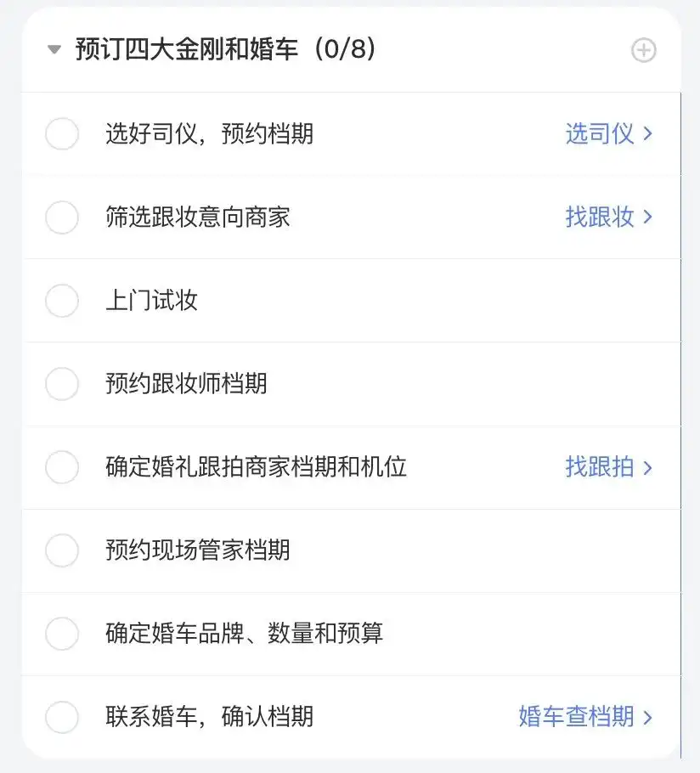
Task: Mark 预约现场管家档期 complete
Action: pyautogui.click(x=62, y=550)
